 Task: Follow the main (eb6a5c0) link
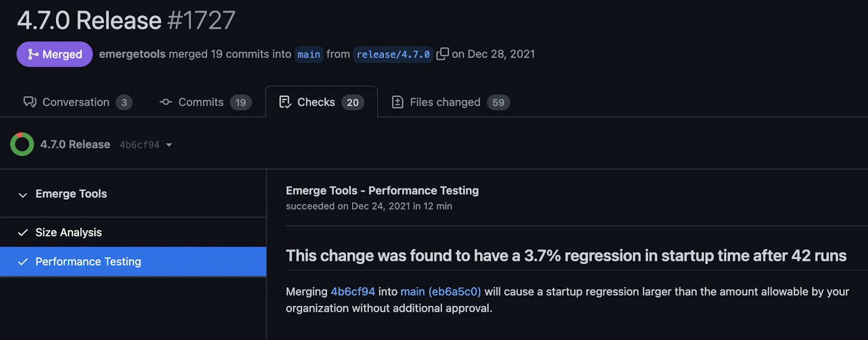[x=441, y=292]
